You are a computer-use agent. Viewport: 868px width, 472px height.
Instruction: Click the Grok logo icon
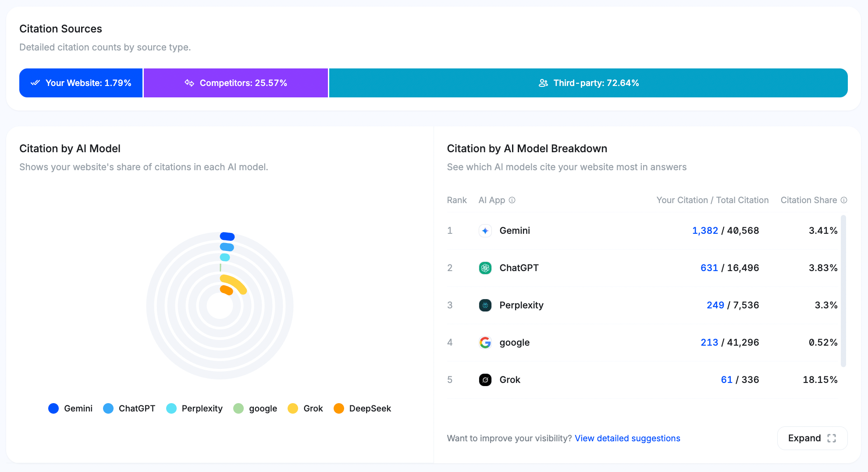coord(485,380)
